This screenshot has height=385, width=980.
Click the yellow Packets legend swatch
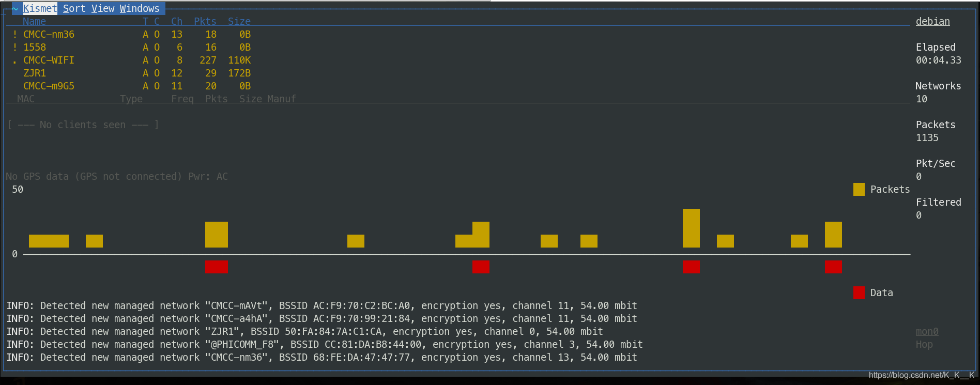tap(859, 189)
